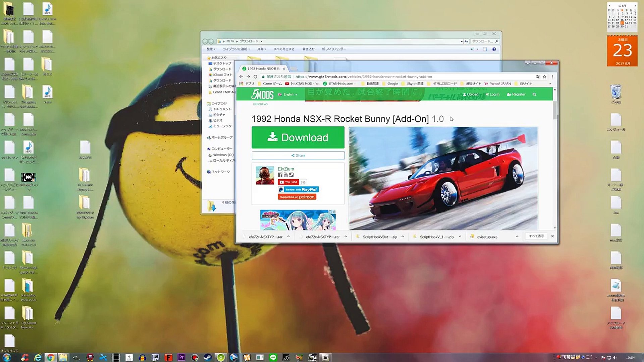This screenshot has width=644, height=362.
Task: Open 整理 menu in Explorer window
Action: [210, 49]
